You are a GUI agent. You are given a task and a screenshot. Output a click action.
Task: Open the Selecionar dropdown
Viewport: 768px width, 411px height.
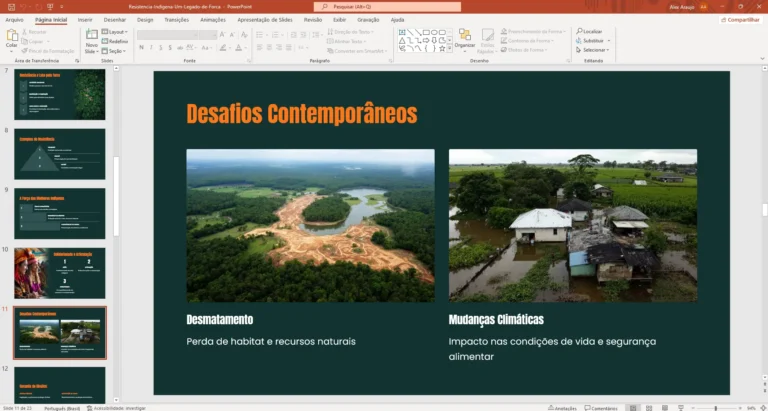pyautogui.click(x=593, y=50)
